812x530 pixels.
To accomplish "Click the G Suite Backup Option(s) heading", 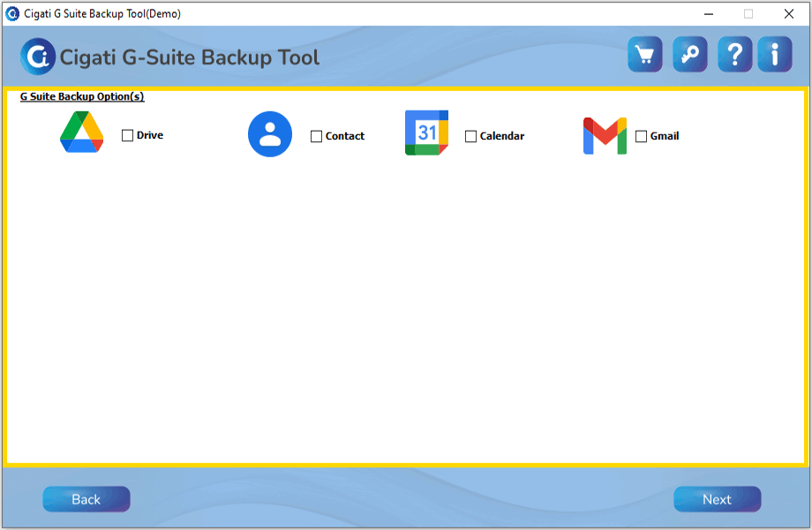I will point(82,96).
